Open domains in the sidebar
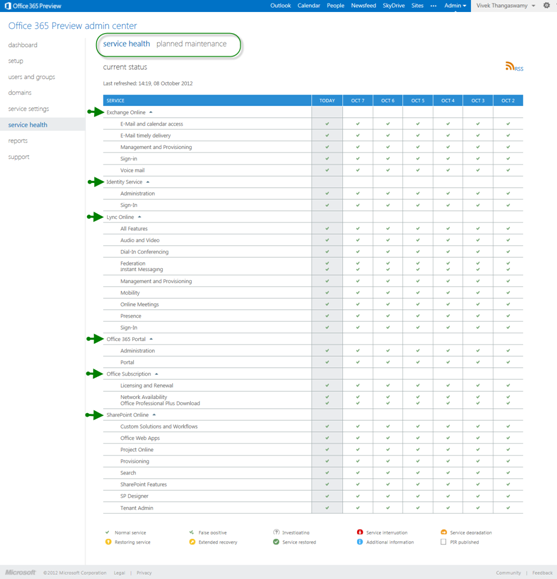Viewport: 557px width, 579px height. pyautogui.click(x=20, y=93)
